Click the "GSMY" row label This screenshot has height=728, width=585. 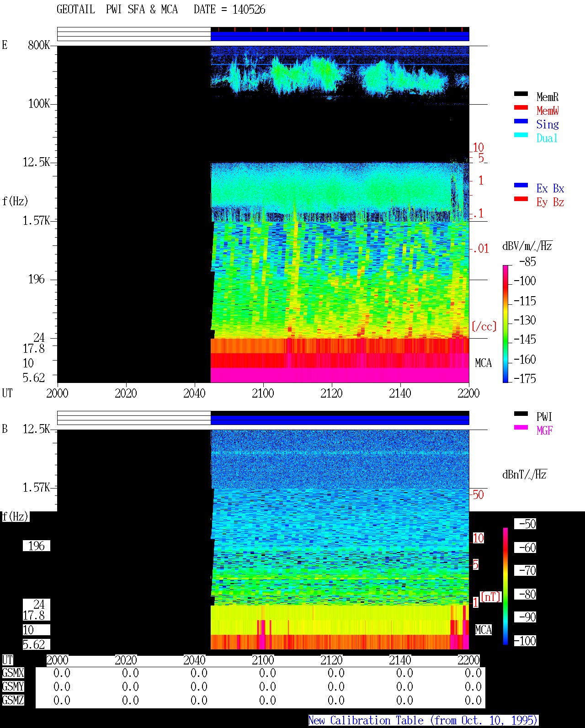13,686
